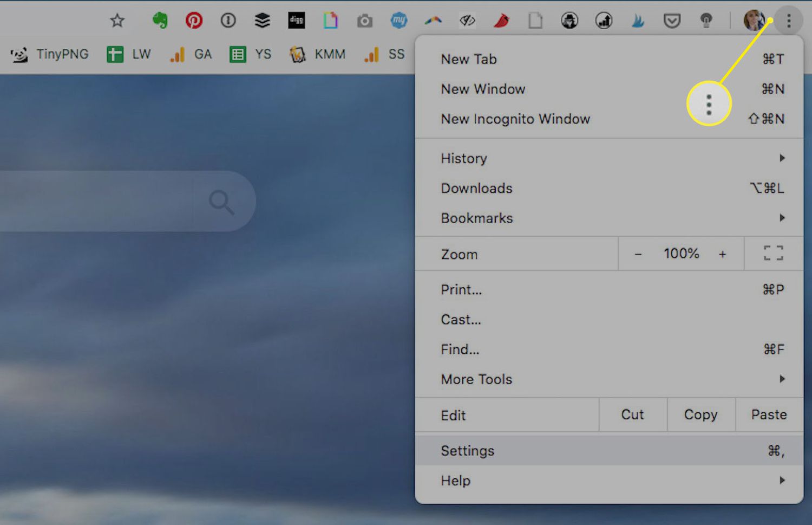812x525 pixels.
Task: Open the camera screenshot extension
Action: click(364, 21)
